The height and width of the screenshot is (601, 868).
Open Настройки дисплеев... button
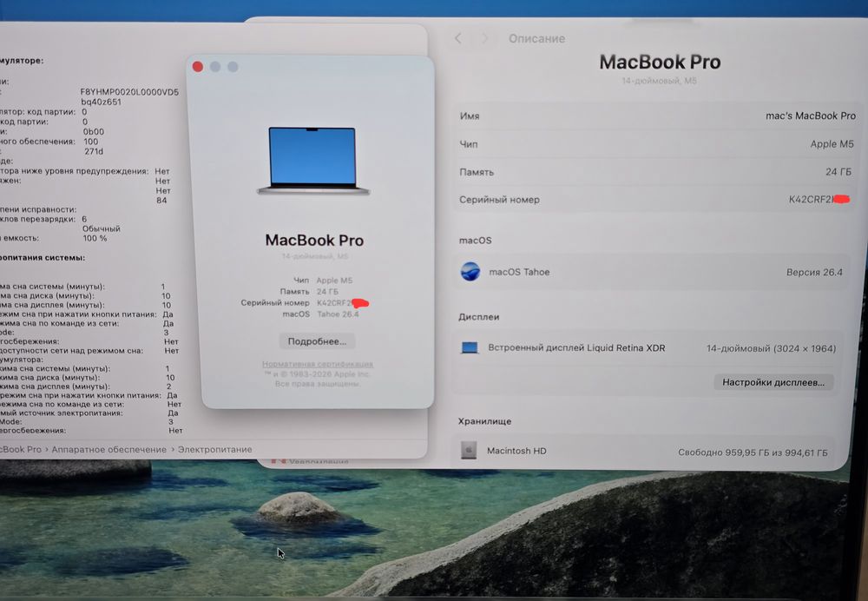(773, 382)
